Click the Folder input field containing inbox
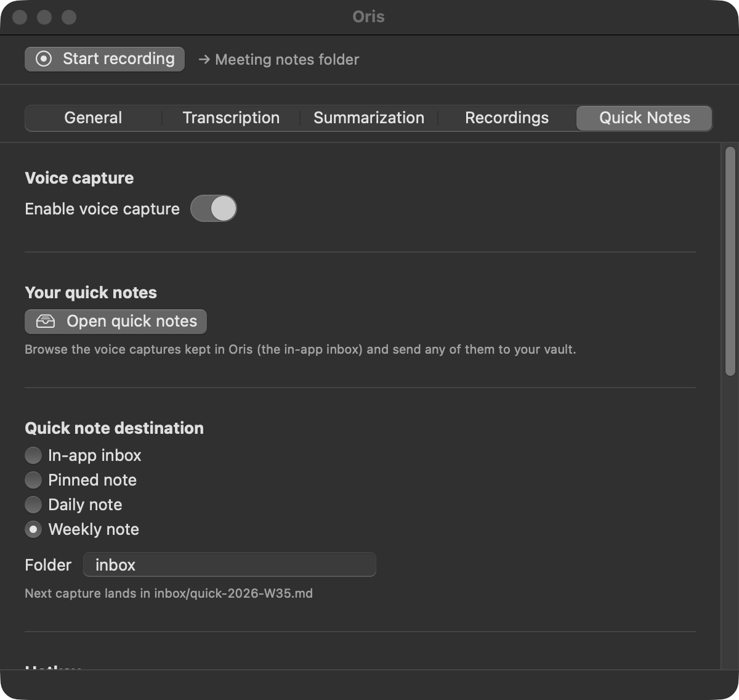This screenshot has width=739, height=700. pos(230,564)
